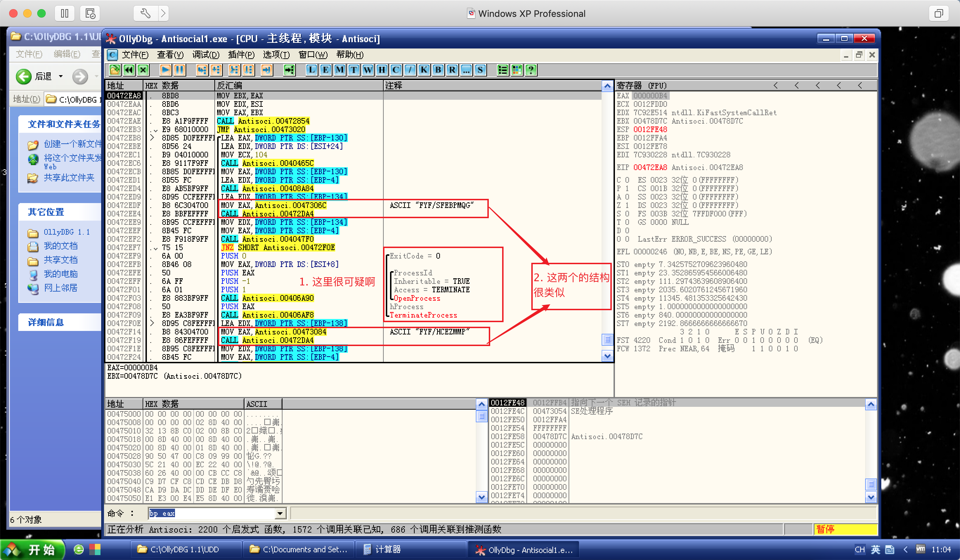Open the command bar dropdown arrow

(280, 513)
